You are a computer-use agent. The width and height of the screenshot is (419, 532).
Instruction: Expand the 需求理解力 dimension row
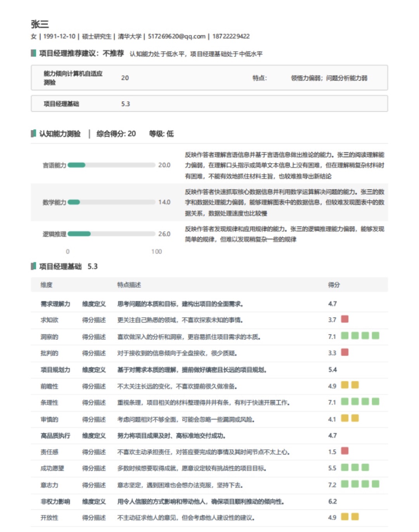coord(54,304)
